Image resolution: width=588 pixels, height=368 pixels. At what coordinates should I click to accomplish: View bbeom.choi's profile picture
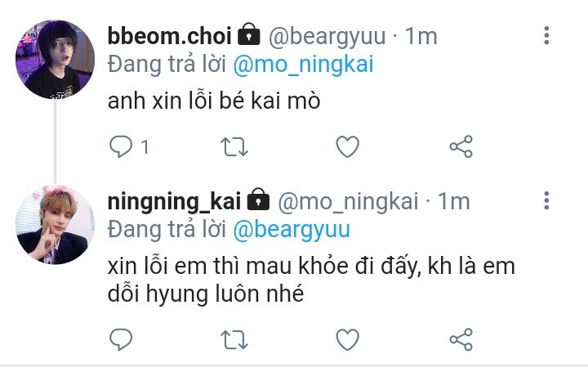(56, 60)
